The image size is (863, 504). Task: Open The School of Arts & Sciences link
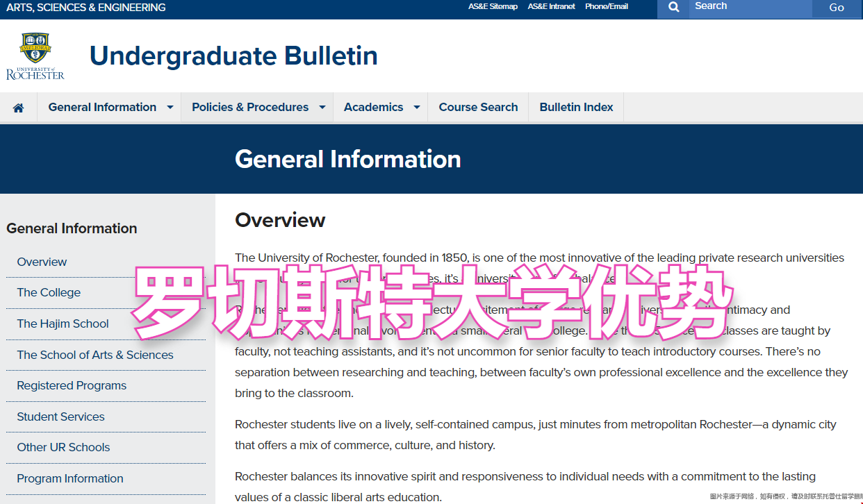point(95,355)
